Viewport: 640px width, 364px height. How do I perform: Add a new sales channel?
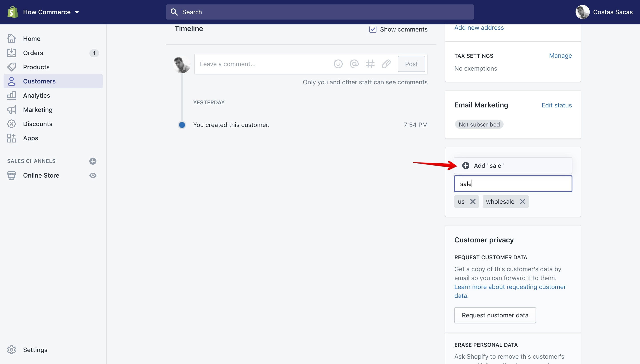pyautogui.click(x=93, y=161)
